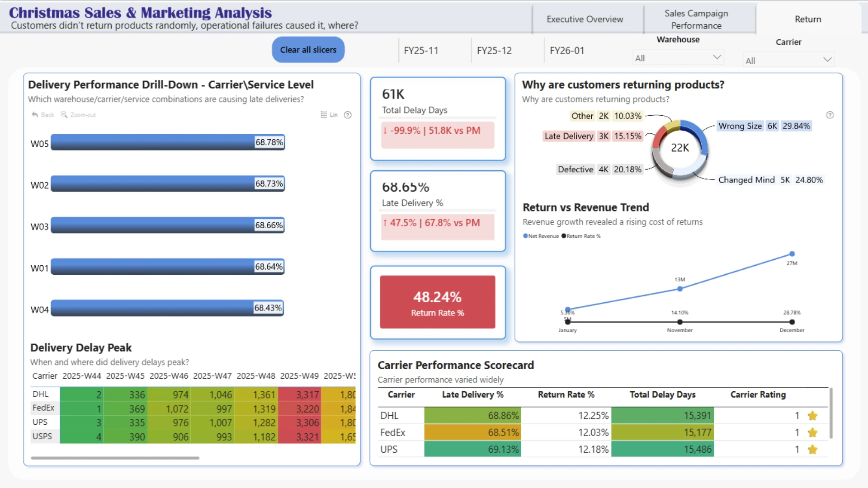The width and height of the screenshot is (868, 488).
Task: Click 2025-W49 column header
Action: click(299, 376)
